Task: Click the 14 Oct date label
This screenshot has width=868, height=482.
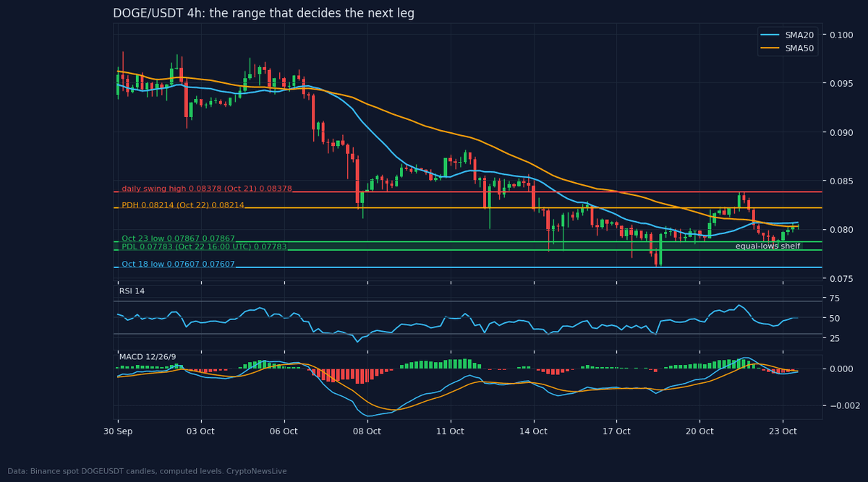Action: coord(533,431)
